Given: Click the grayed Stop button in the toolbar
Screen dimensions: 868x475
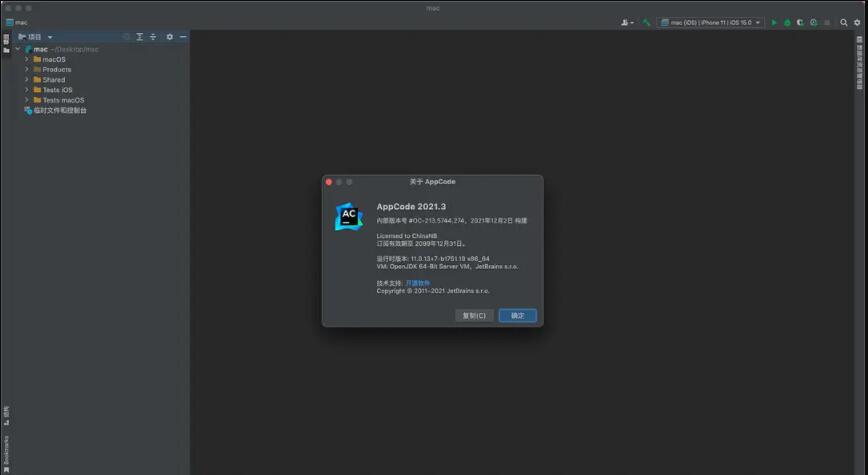Looking at the screenshot, I should (827, 23).
